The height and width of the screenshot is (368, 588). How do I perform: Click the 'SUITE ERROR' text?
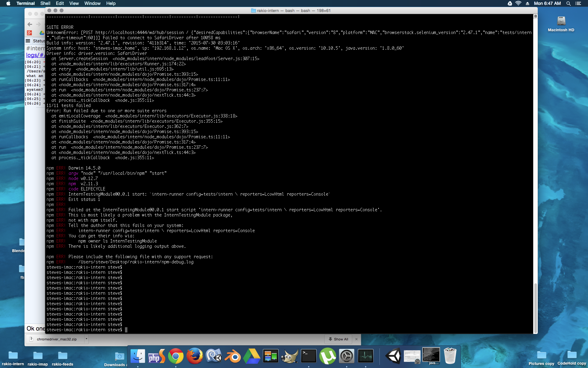point(60,27)
